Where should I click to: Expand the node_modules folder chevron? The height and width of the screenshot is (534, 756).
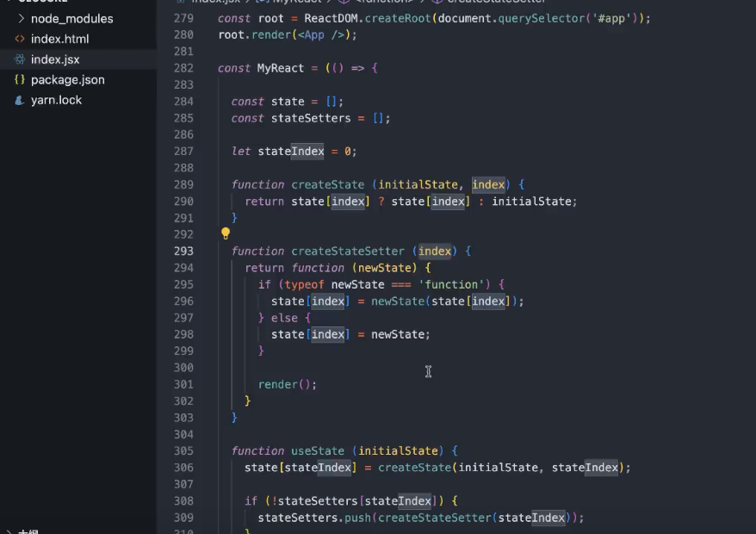(x=21, y=18)
